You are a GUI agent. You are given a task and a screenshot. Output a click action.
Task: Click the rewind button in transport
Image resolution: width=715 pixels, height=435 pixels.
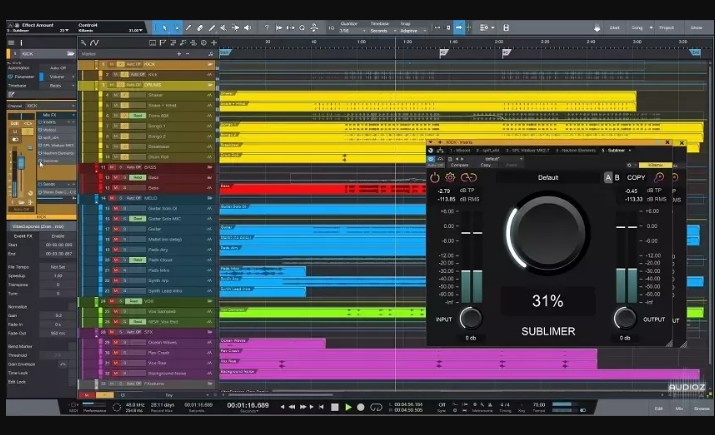292,407
